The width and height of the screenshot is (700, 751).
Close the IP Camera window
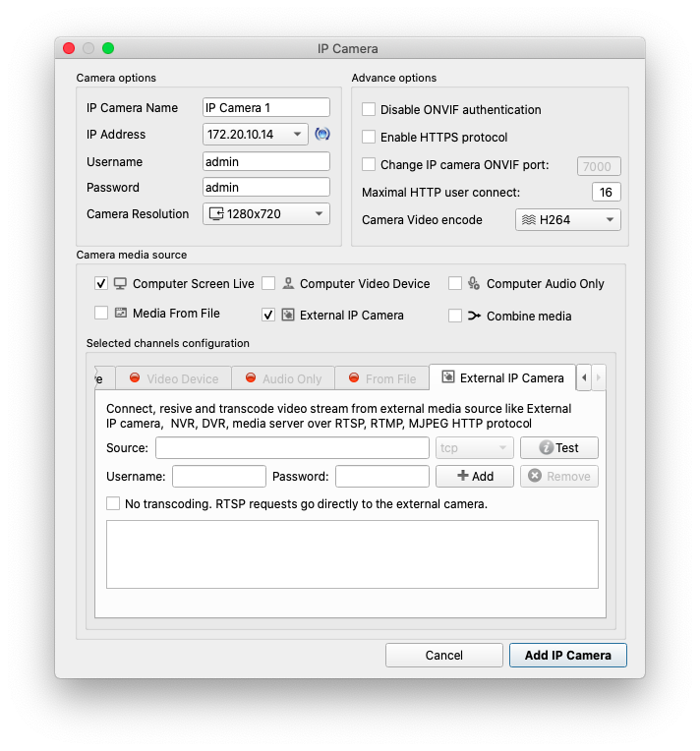click(x=69, y=48)
